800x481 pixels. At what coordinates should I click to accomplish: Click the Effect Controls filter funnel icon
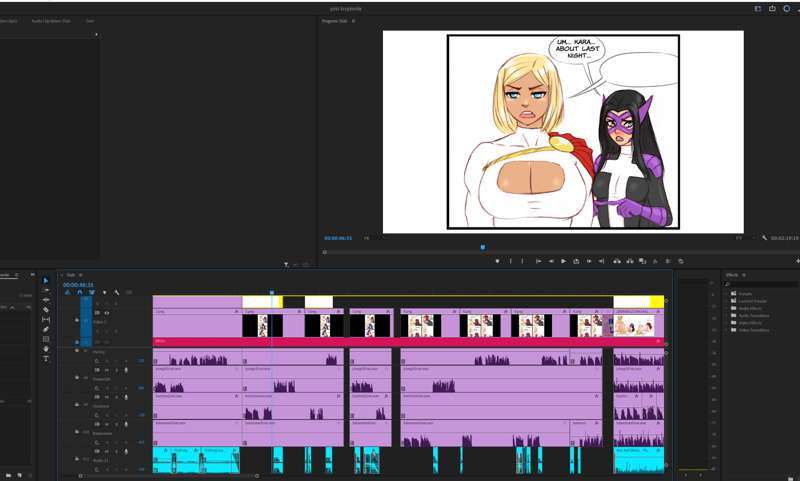click(x=286, y=265)
